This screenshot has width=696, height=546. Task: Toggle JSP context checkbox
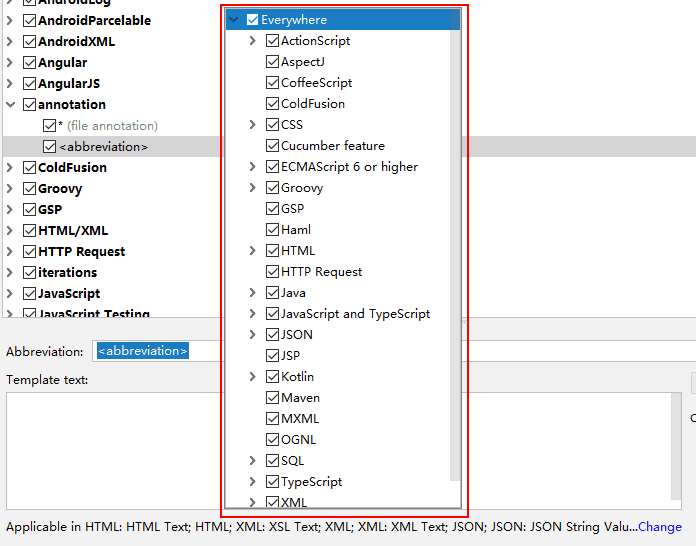[x=272, y=356]
